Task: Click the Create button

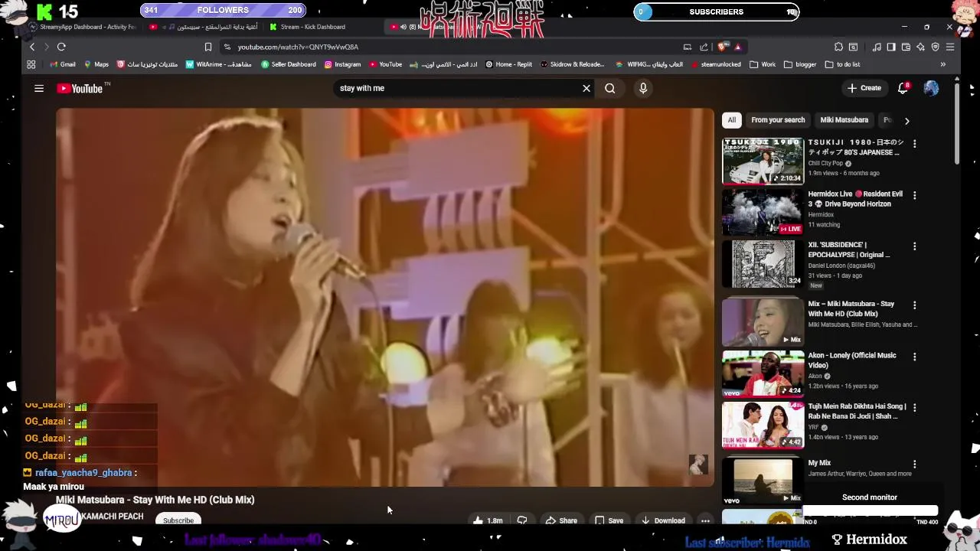Action: (x=864, y=88)
